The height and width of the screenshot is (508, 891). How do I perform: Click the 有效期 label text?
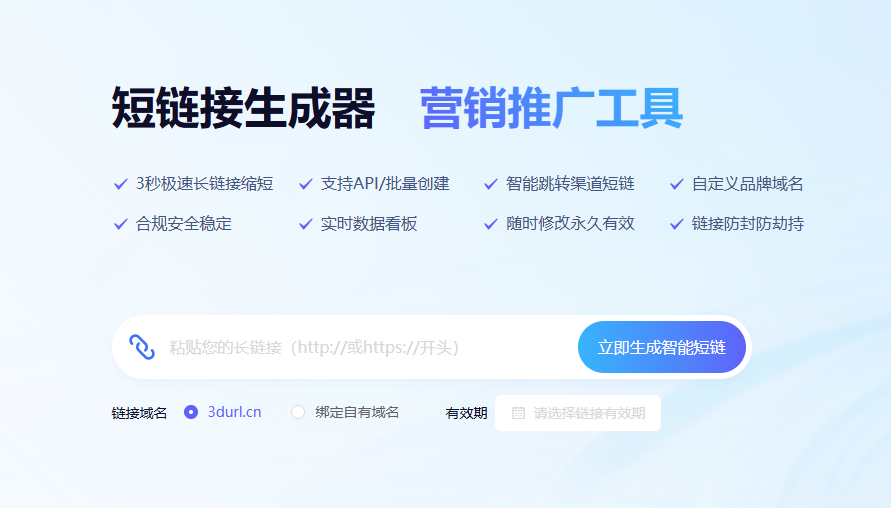466,413
